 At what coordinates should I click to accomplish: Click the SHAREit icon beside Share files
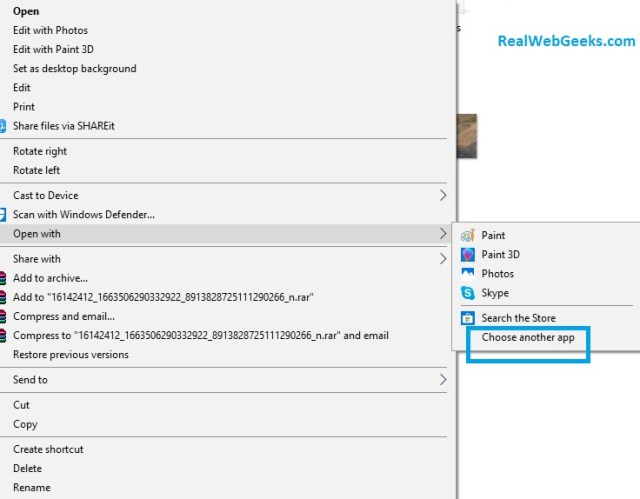[x=2, y=126]
